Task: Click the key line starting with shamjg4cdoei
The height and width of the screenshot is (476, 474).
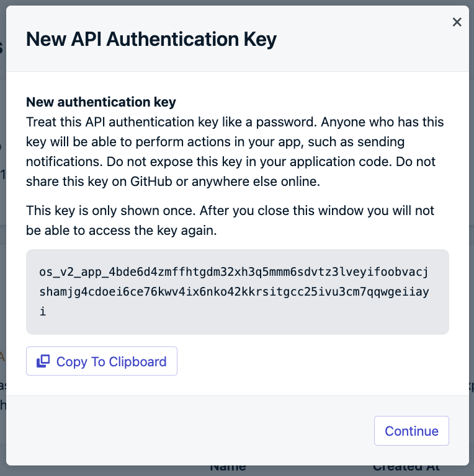Action: pos(234,292)
